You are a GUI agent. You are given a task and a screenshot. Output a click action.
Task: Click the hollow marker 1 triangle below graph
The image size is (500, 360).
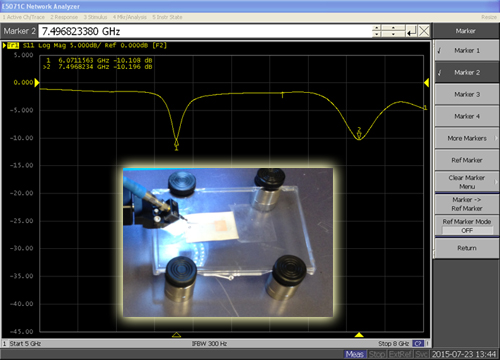click(176, 335)
